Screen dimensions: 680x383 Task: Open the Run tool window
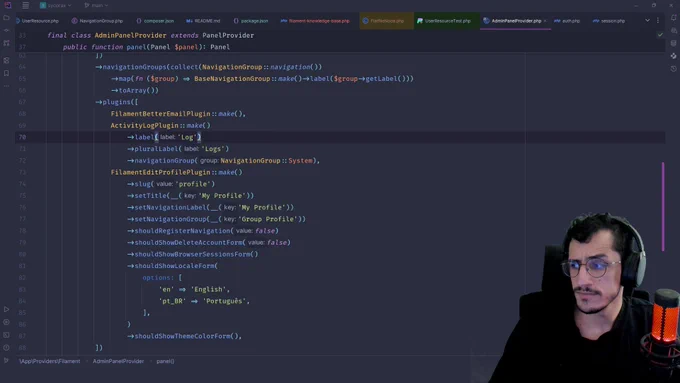pyautogui.click(x=6, y=309)
